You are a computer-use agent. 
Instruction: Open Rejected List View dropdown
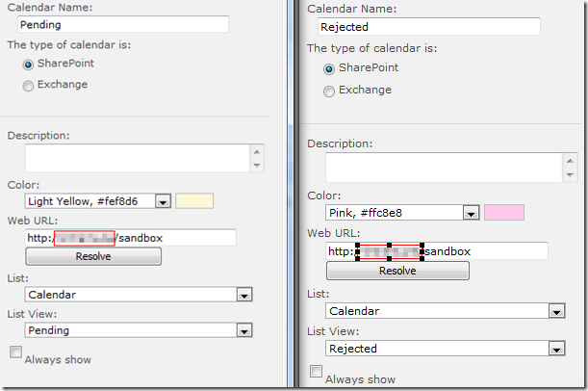point(555,348)
